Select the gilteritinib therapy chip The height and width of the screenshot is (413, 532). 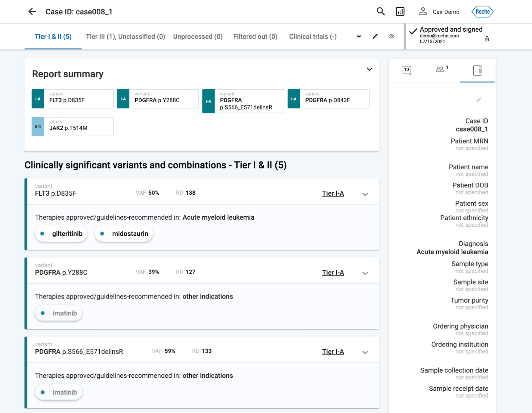pyautogui.click(x=61, y=234)
